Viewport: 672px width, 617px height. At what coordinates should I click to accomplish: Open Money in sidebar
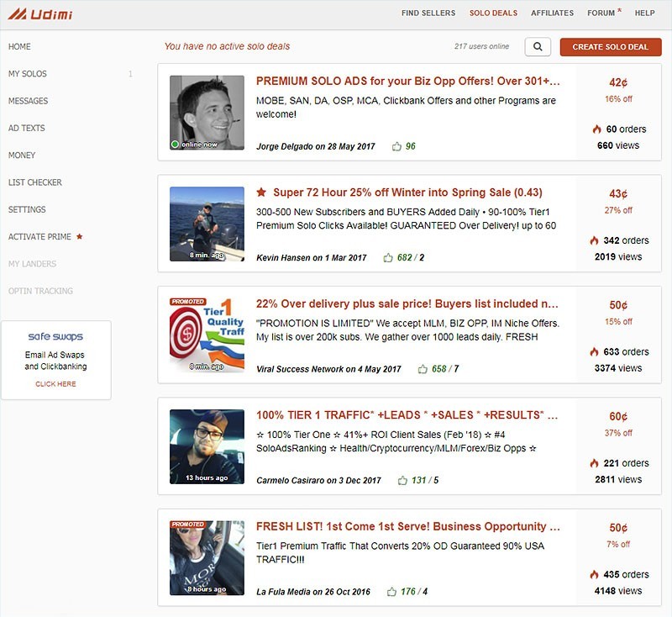[22, 156]
